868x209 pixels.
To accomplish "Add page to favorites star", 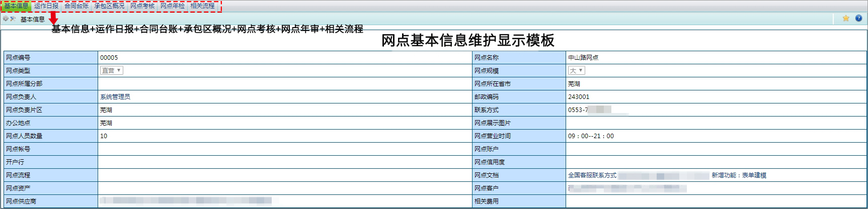I will coord(846,18).
